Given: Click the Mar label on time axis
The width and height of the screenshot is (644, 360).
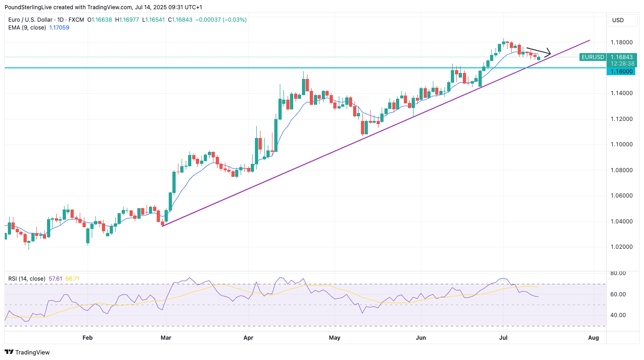Looking at the screenshot, I should pos(166,338).
